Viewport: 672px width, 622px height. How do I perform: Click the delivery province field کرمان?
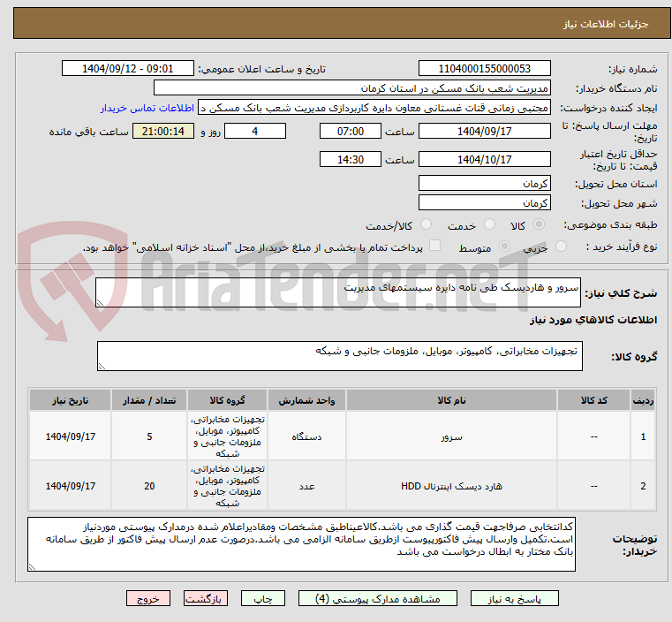(x=484, y=184)
